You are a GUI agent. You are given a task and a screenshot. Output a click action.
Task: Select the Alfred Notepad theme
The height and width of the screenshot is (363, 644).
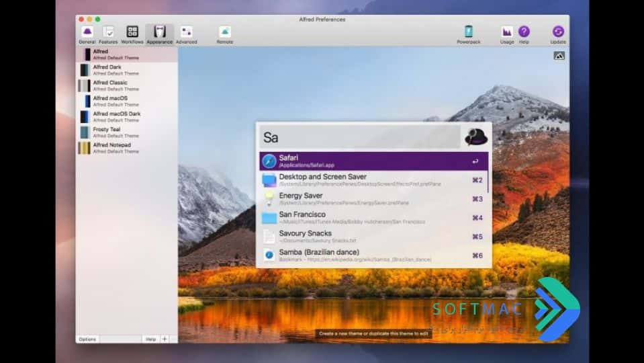tap(127, 148)
